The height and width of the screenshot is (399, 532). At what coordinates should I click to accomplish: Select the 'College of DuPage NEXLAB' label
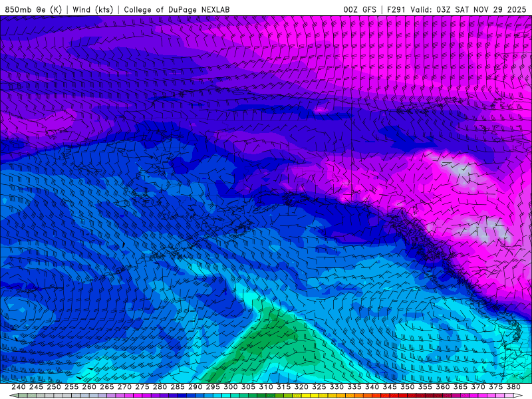click(177, 9)
